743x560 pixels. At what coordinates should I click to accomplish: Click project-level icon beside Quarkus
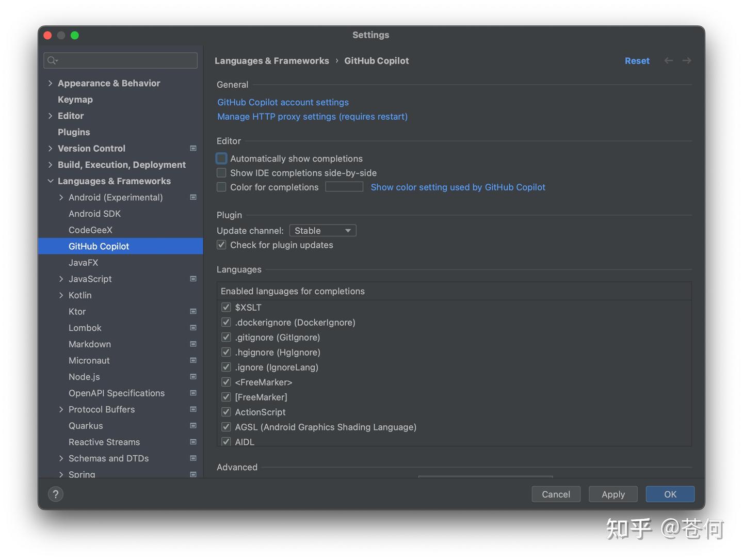pyautogui.click(x=193, y=426)
